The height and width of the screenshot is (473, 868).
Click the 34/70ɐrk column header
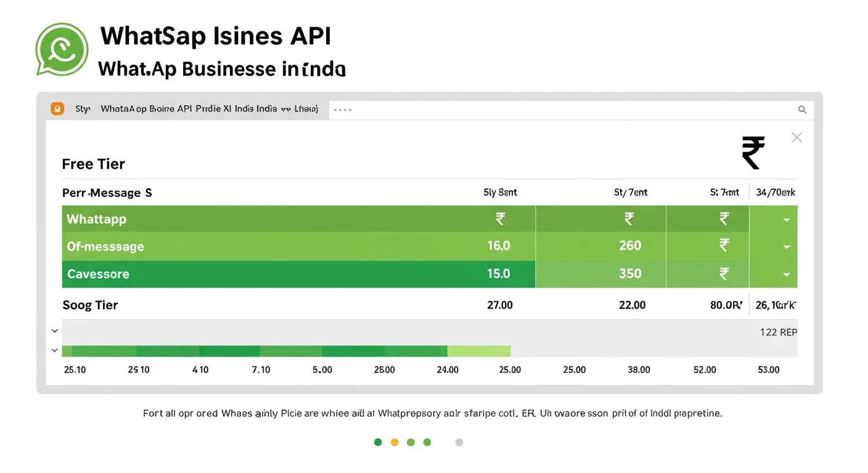pyautogui.click(x=776, y=192)
